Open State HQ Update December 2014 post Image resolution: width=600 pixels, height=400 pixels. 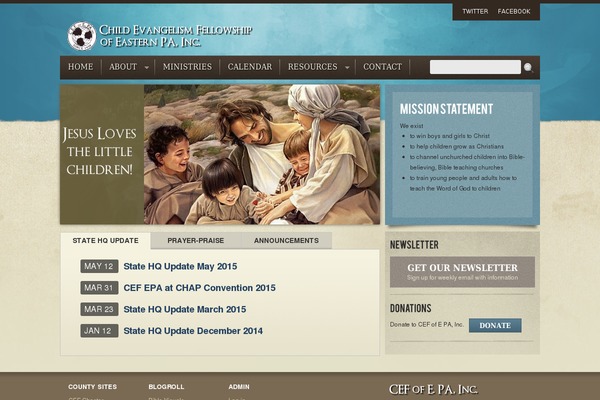pyautogui.click(x=193, y=331)
